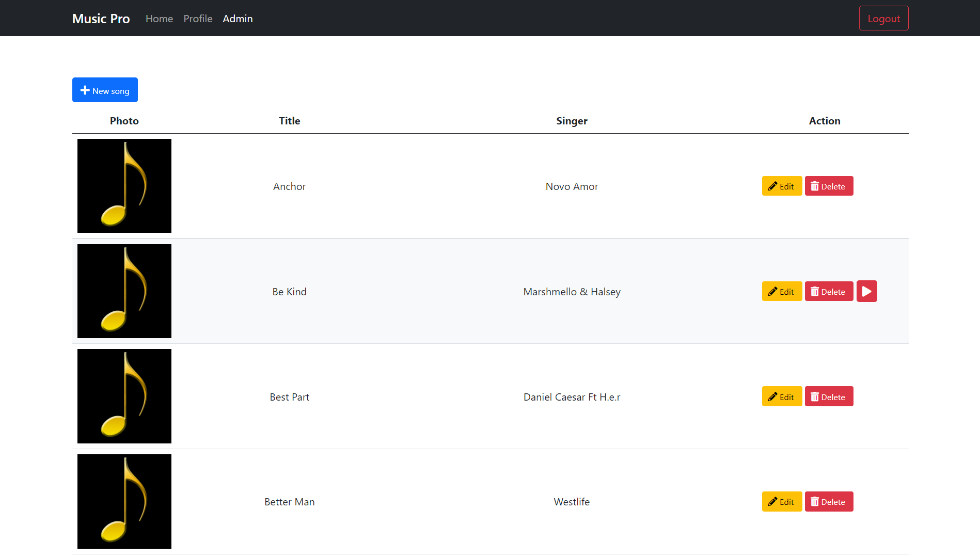Click the Delete button for Better Man
Image resolution: width=980 pixels, height=557 pixels.
(829, 501)
